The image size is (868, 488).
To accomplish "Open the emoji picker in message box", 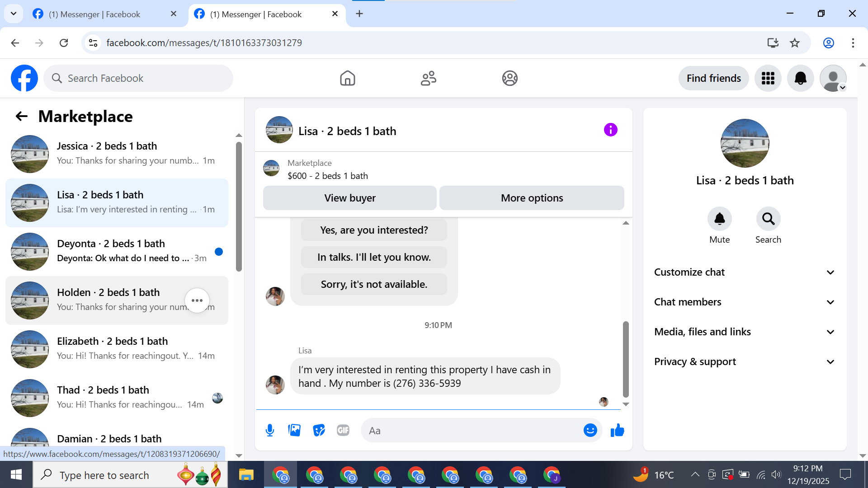I will [x=590, y=430].
